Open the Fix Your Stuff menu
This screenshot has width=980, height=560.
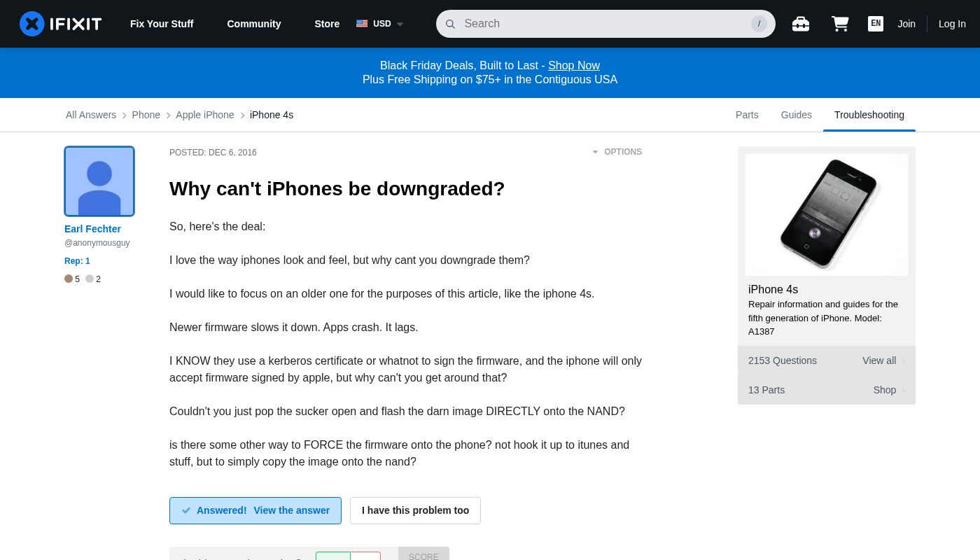pos(162,24)
